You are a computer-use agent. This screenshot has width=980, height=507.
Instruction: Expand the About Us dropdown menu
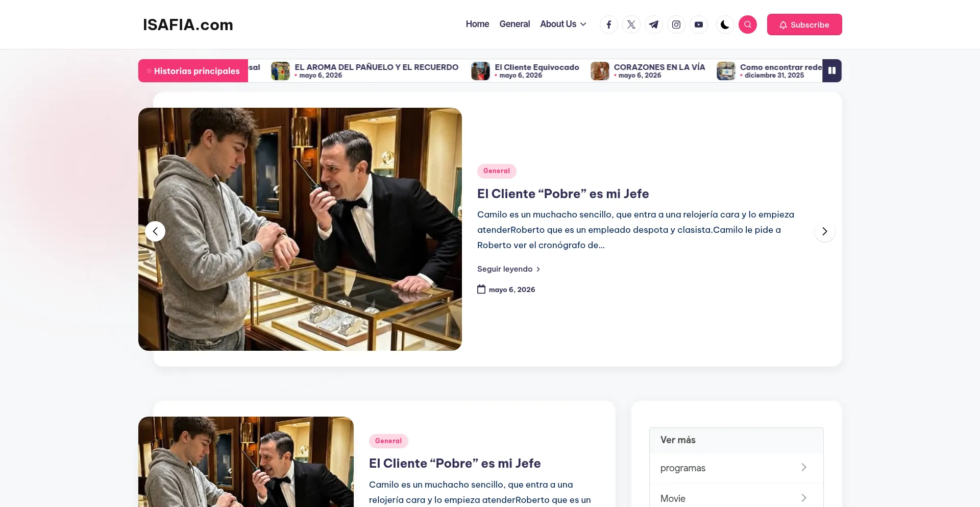click(x=563, y=24)
